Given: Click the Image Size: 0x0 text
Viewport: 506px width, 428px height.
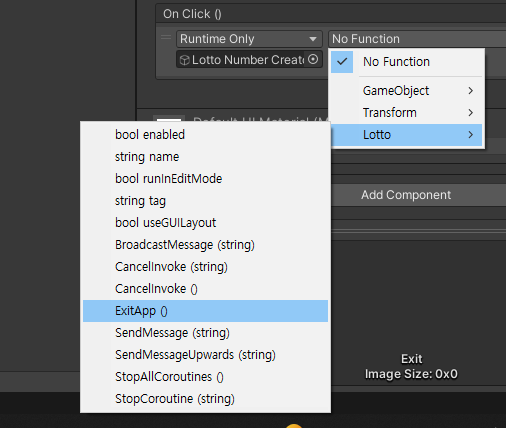Looking at the screenshot, I should coord(411,374).
